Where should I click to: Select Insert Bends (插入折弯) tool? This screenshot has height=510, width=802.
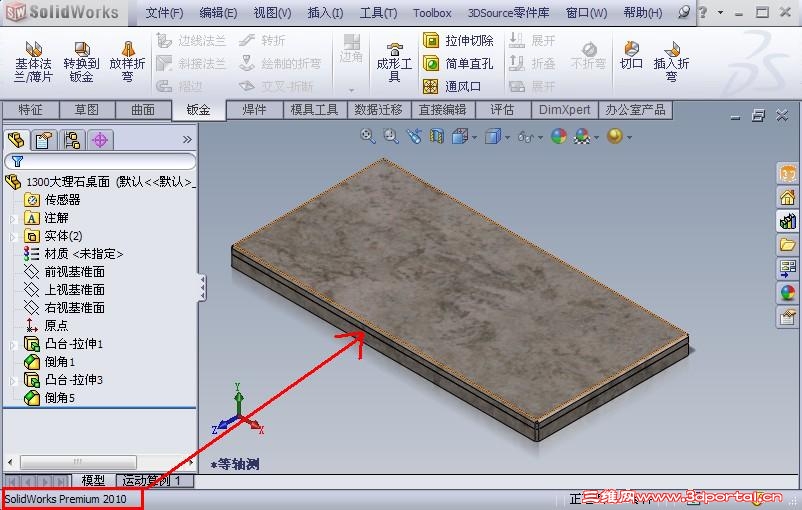671,62
